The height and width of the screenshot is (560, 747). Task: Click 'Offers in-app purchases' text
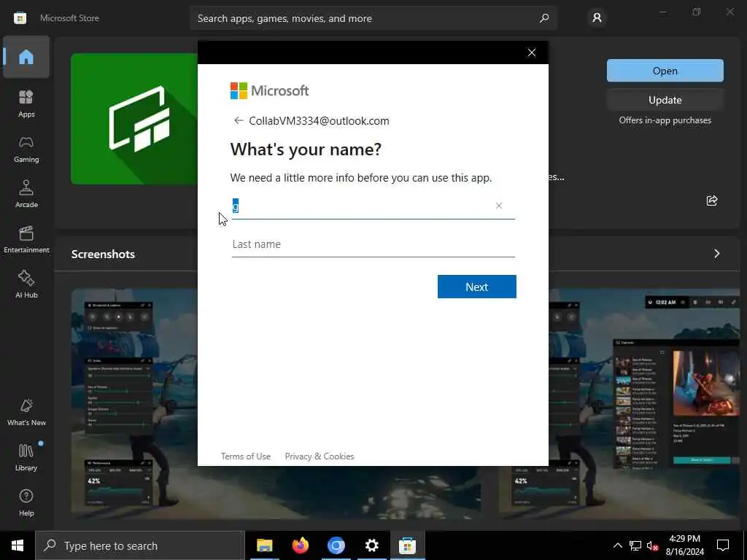pos(665,120)
